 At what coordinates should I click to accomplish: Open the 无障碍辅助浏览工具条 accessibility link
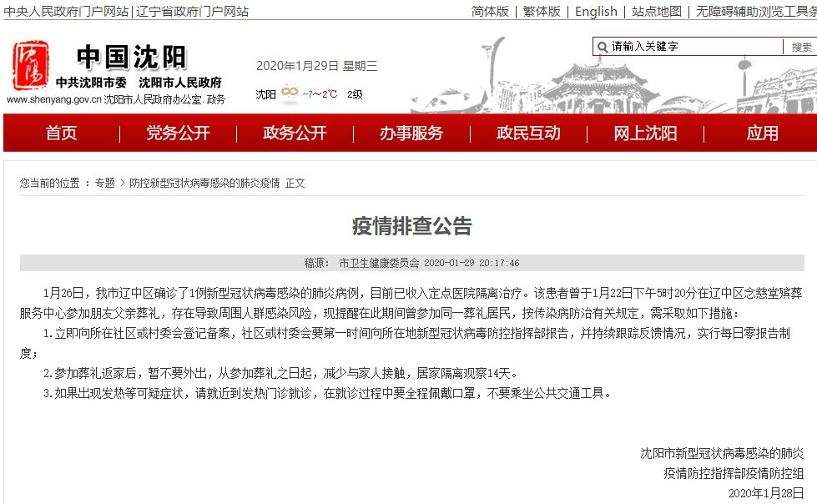click(x=756, y=12)
